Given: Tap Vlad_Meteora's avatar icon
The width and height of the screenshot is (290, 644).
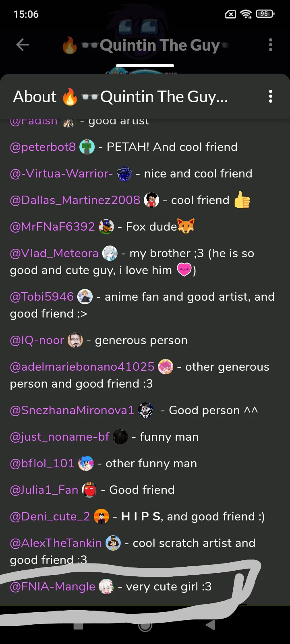Looking at the screenshot, I should 110,253.
